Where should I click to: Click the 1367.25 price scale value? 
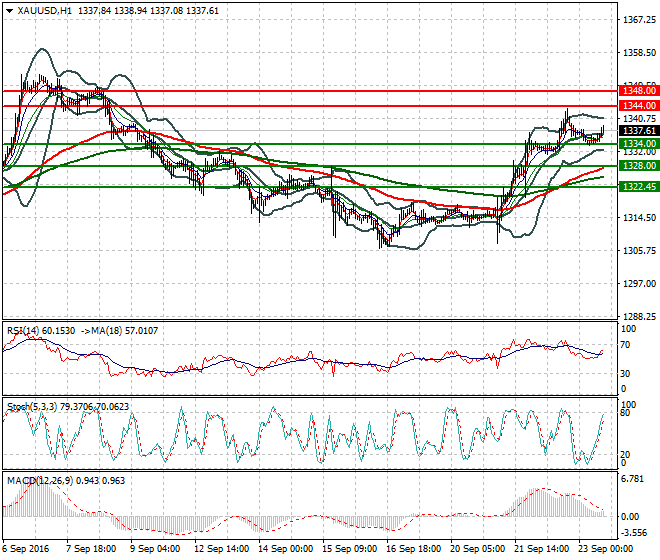(x=639, y=20)
